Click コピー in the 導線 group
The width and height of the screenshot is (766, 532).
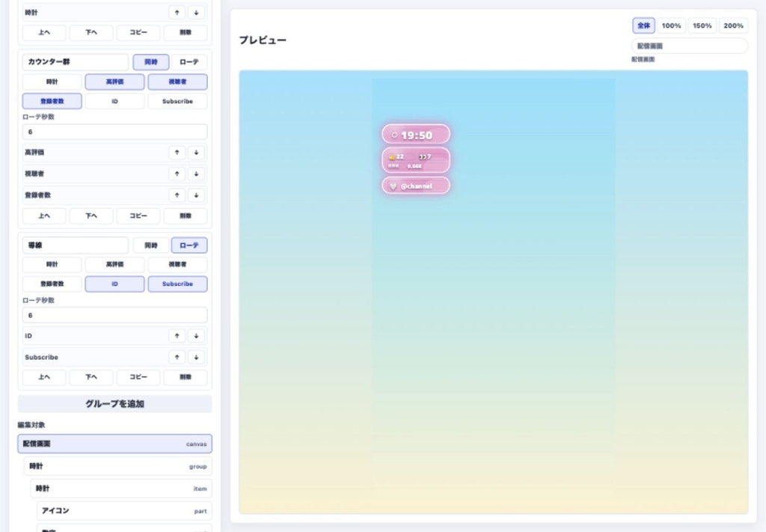pyautogui.click(x=138, y=377)
